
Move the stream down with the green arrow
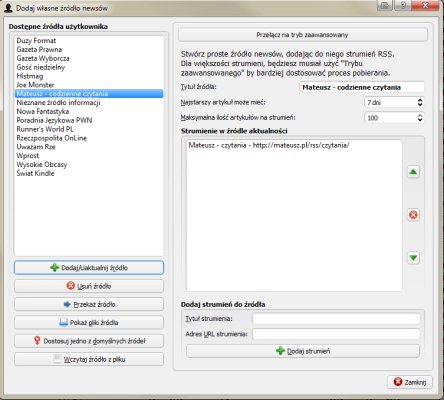pos(413,258)
